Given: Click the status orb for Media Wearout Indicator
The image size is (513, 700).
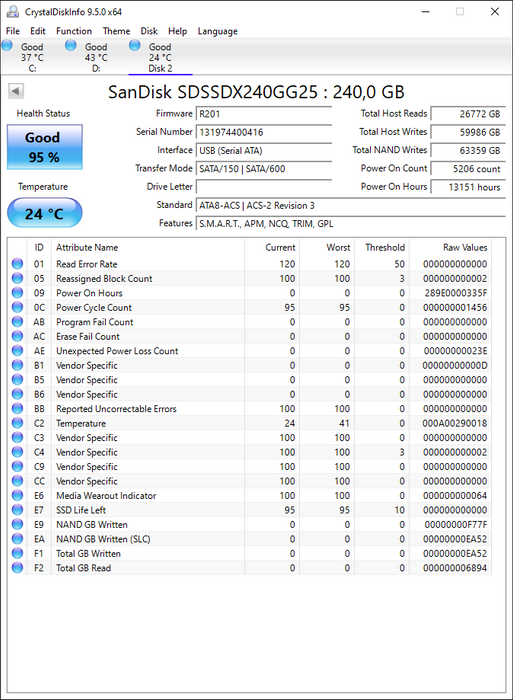Looking at the screenshot, I should (17, 496).
